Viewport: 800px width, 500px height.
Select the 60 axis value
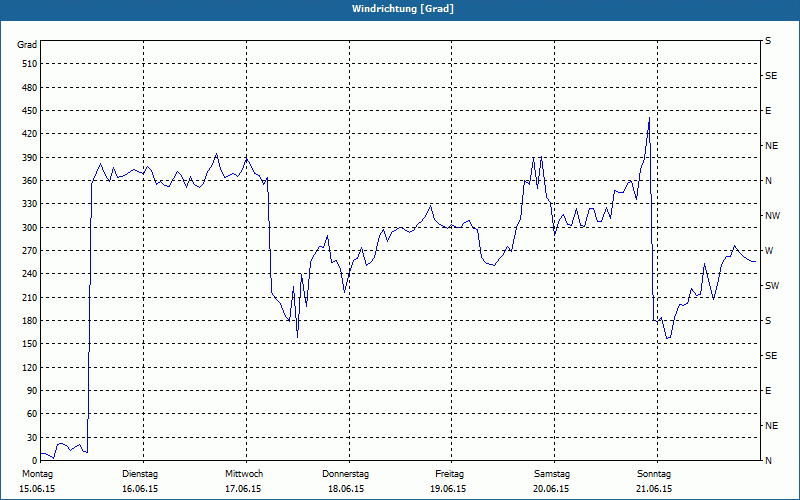pos(32,414)
